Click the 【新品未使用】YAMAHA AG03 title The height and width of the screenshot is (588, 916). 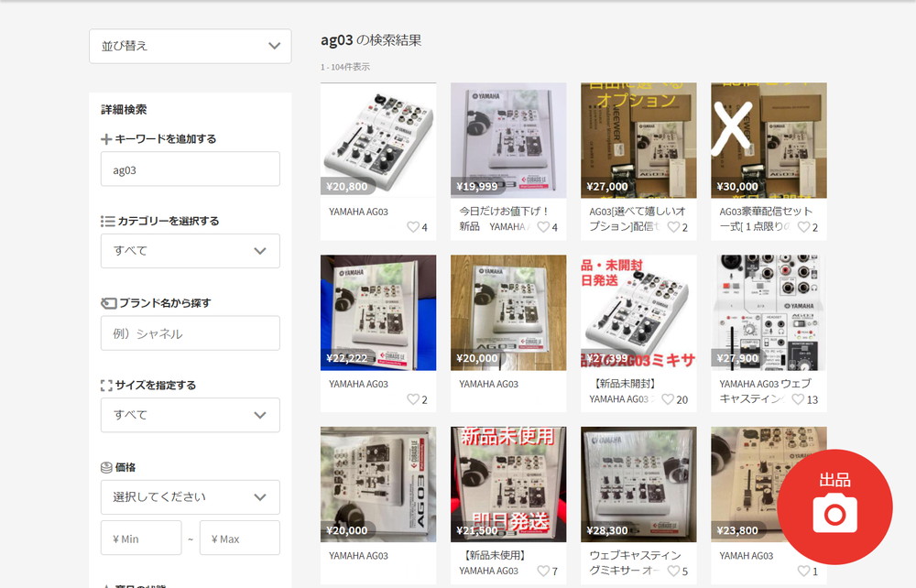pyautogui.click(x=495, y=563)
